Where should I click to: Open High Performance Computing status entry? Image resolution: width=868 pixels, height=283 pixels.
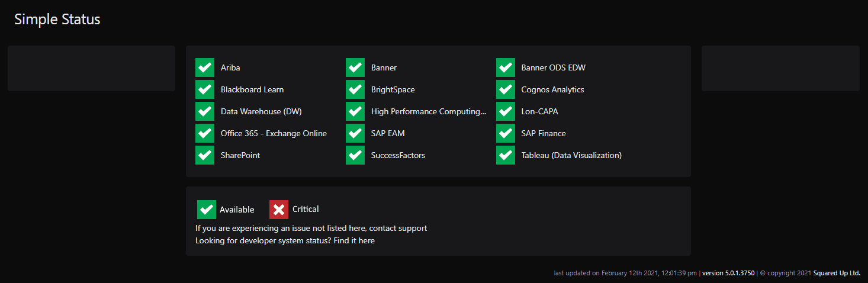coord(429,111)
